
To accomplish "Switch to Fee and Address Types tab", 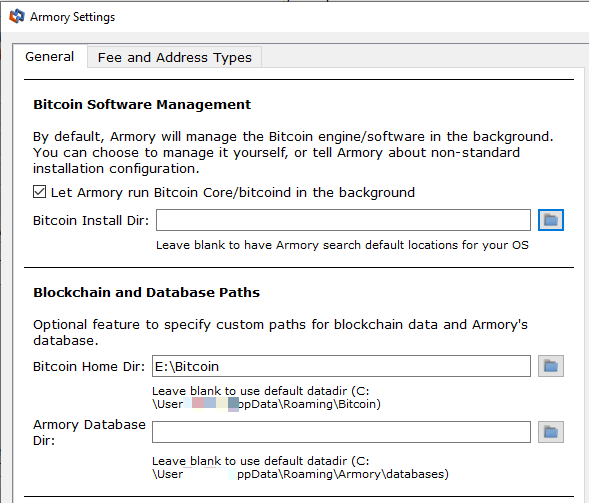I will 175,57.
